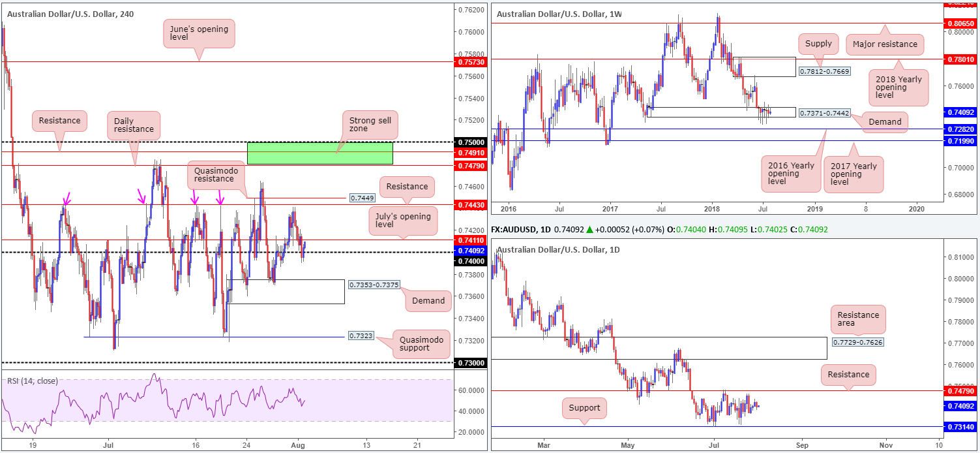Click Mar on the daily time axis
980x453 pixels.
(x=543, y=444)
